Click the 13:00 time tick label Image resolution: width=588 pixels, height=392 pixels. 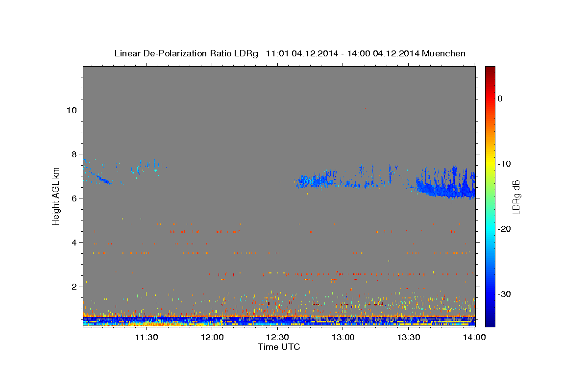343,337
